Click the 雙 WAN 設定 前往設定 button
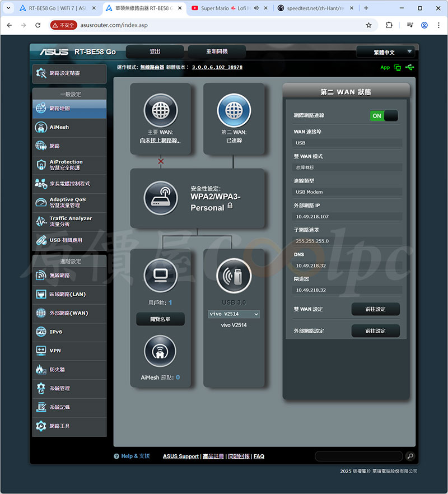 (x=375, y=309)
